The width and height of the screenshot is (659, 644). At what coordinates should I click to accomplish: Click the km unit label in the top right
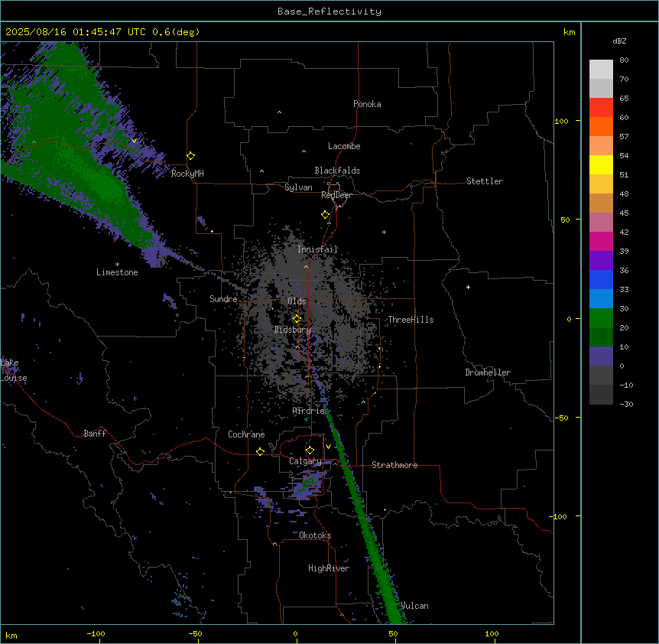pyautogui.click(x=570, y=32)
